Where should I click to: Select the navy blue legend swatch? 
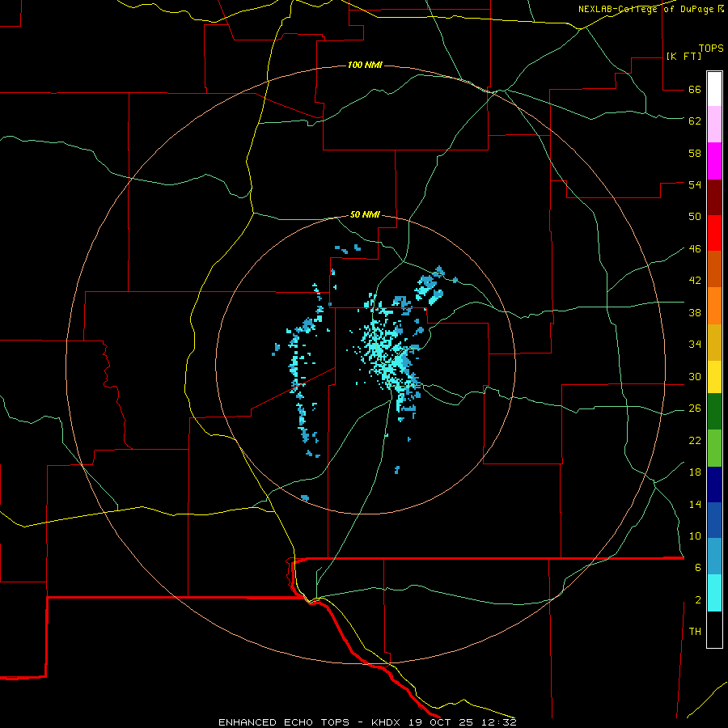click(x=714, y=485)
